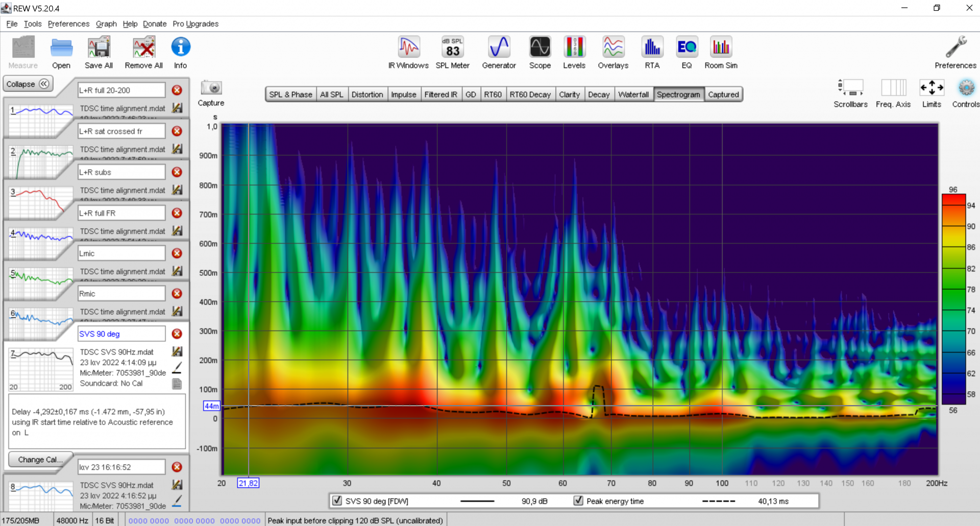Open the Preferences menu
The width and height of the screenshot is (980, 526).
68,24
